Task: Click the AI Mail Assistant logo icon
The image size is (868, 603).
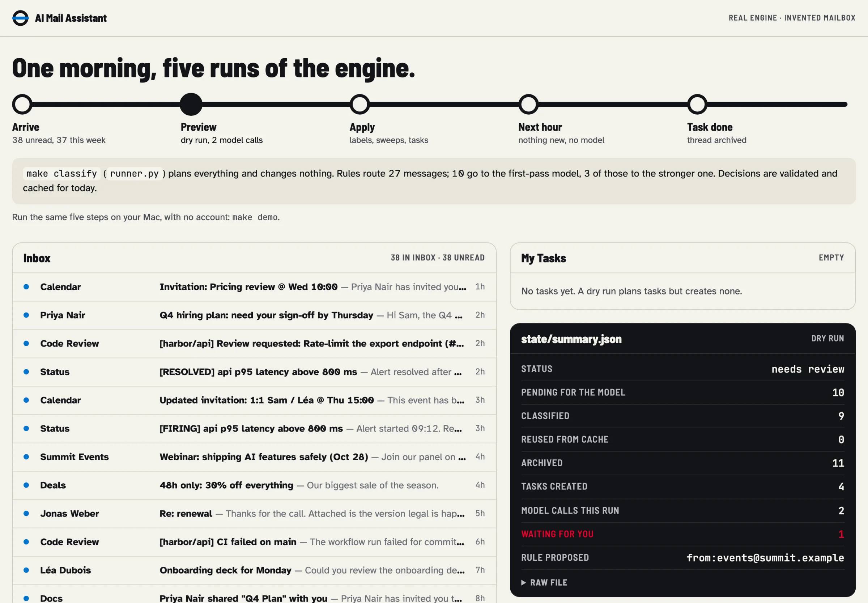Action: tap(20, 18)
